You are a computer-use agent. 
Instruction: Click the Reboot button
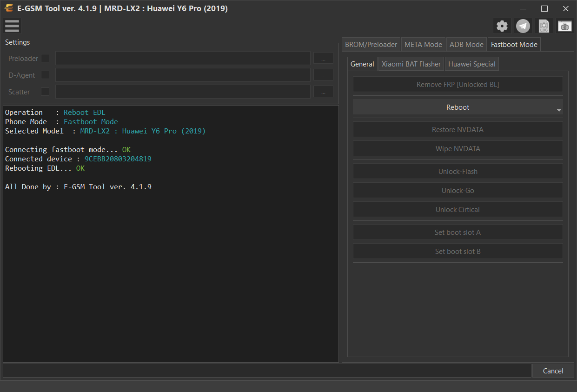click(458, 107)
